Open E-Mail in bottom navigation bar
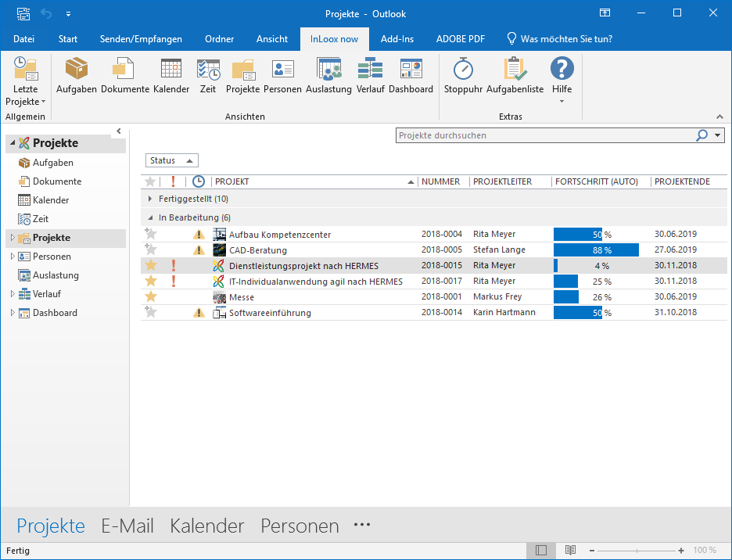 pos(127,526)
